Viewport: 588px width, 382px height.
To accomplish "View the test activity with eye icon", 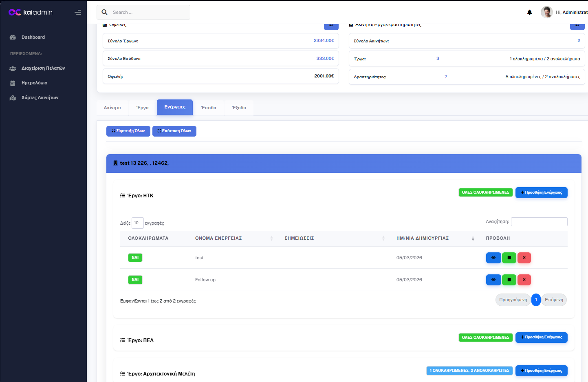I will (x=493, y=258).
